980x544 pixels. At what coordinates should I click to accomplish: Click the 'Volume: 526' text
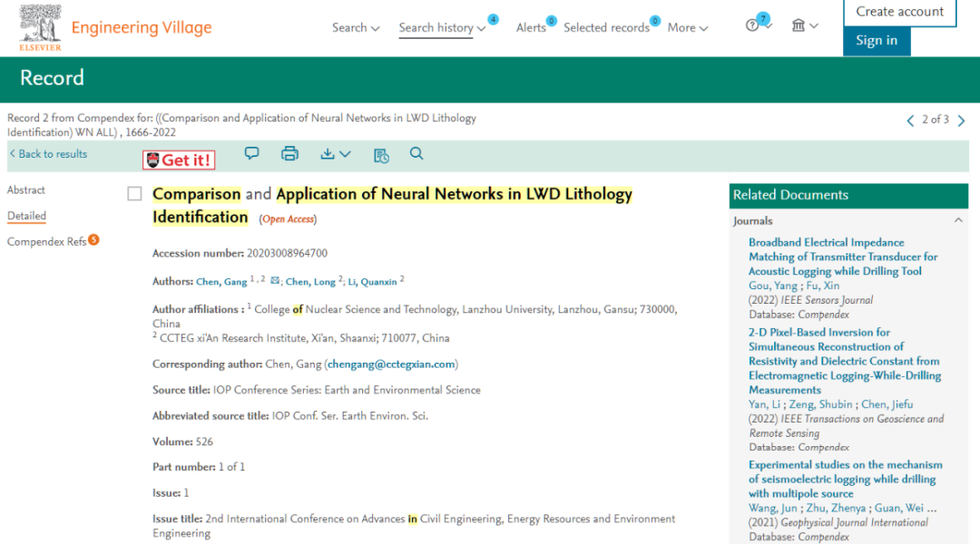point(182,442)
